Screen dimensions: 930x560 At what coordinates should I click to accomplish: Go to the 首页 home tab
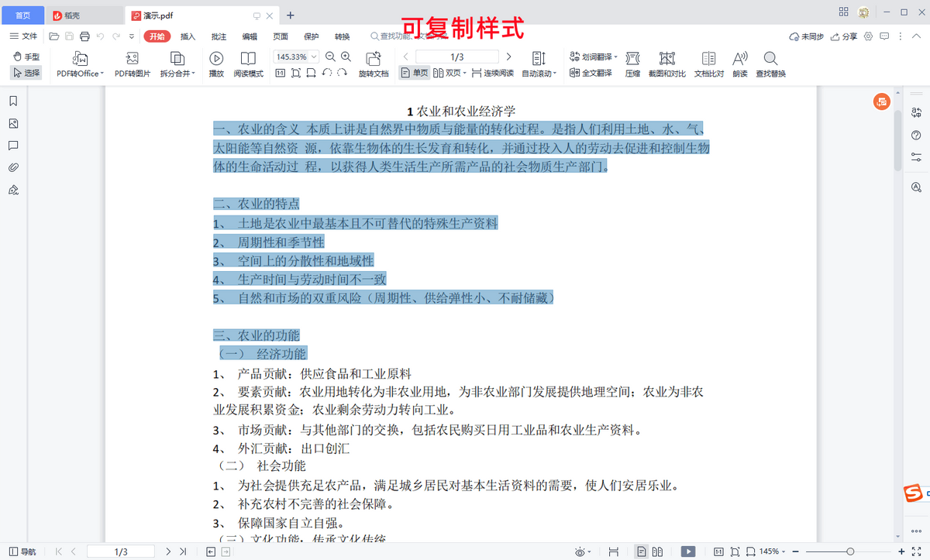(23, 15)
